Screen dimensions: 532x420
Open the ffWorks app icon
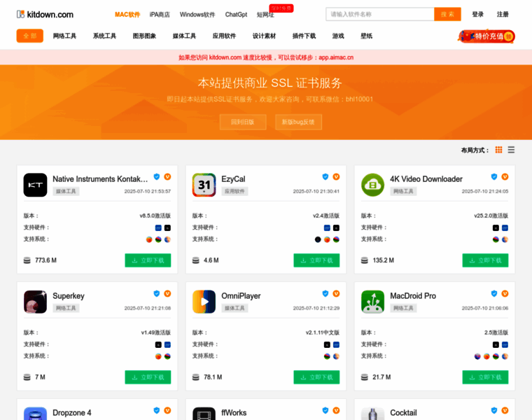point(204,414)
